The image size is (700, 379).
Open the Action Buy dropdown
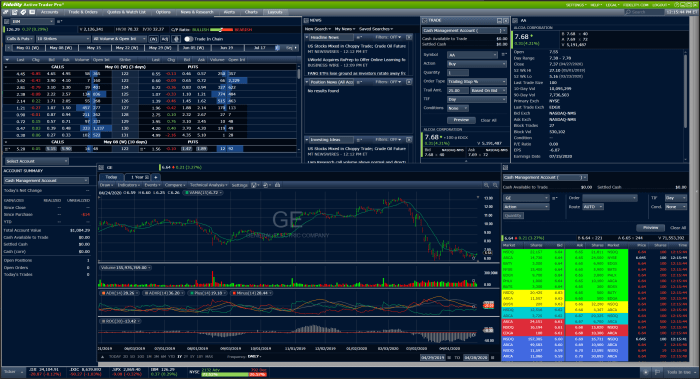click(477, 64)
